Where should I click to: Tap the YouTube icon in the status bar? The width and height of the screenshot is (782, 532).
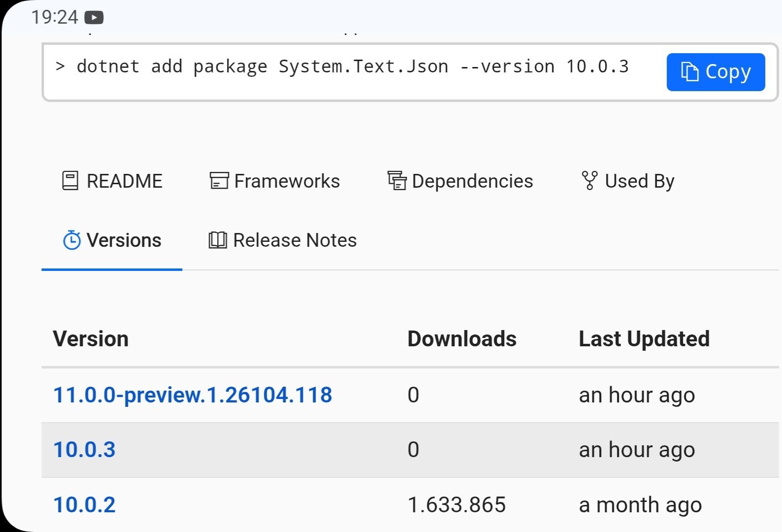94,18
